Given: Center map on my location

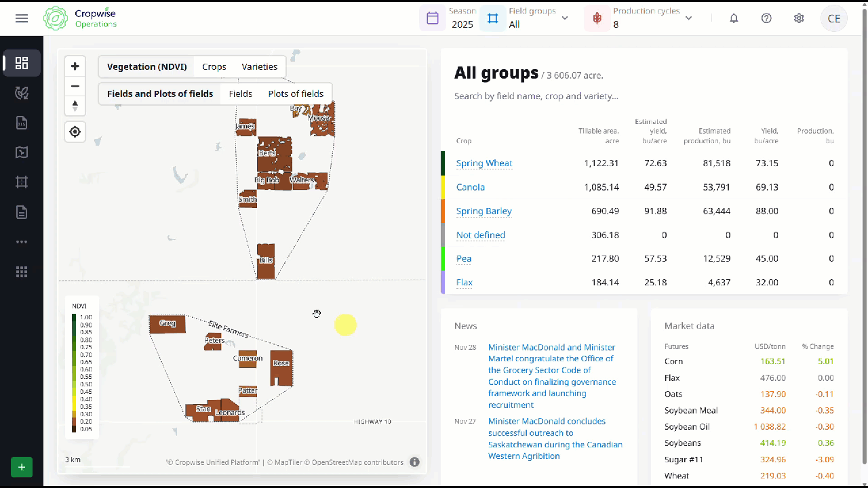Looking at the screenshot, I should (x=75, y=131).
